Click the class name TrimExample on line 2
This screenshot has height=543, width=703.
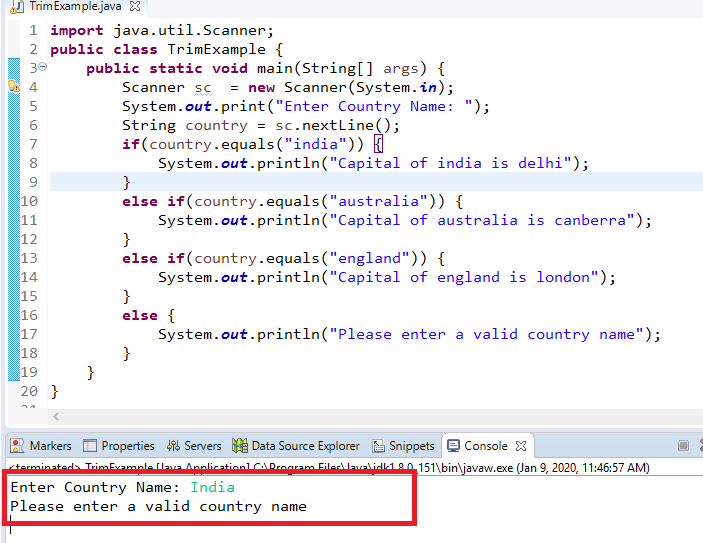point(217,49)
